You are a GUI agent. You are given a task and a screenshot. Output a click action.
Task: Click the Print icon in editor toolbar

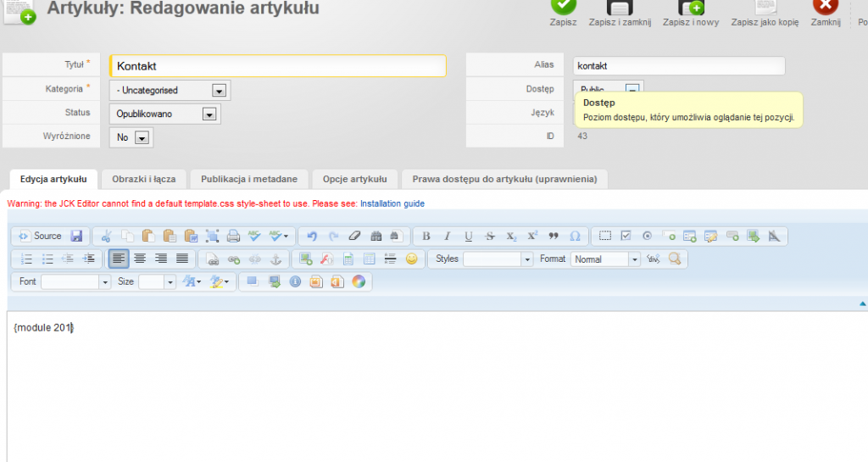[233, 237]
